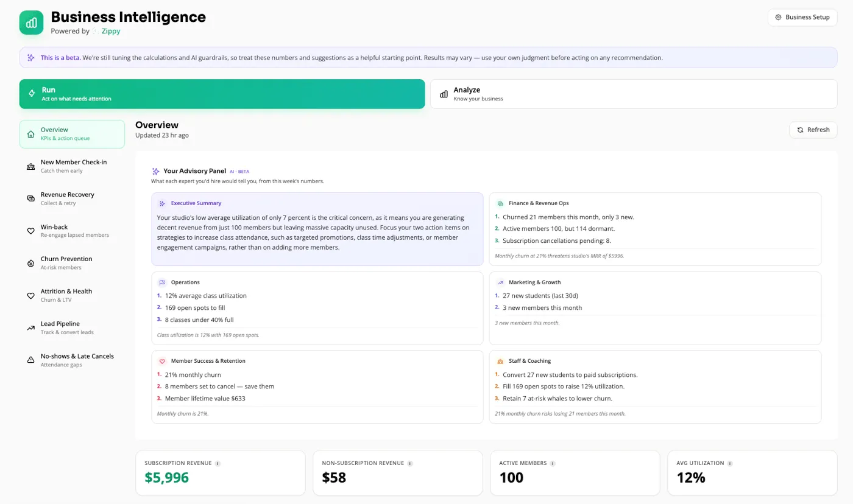Open the Finance & Revenue Ops card
The height and width of the screenshot is (504, 853).
(x=655, y=229)
